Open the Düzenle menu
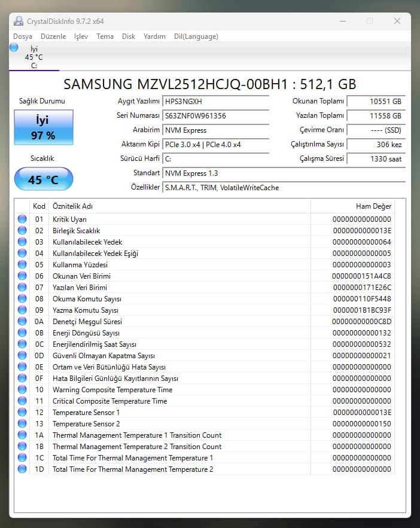The width and height of the screenshot is (420, 528). tap(53, 36)
